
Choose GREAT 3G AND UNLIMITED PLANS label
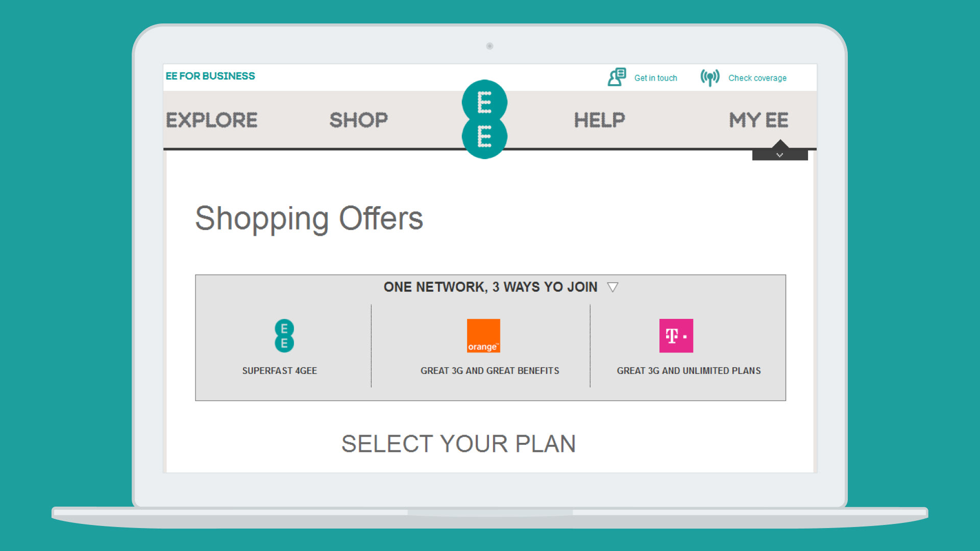tap(689, 371)
